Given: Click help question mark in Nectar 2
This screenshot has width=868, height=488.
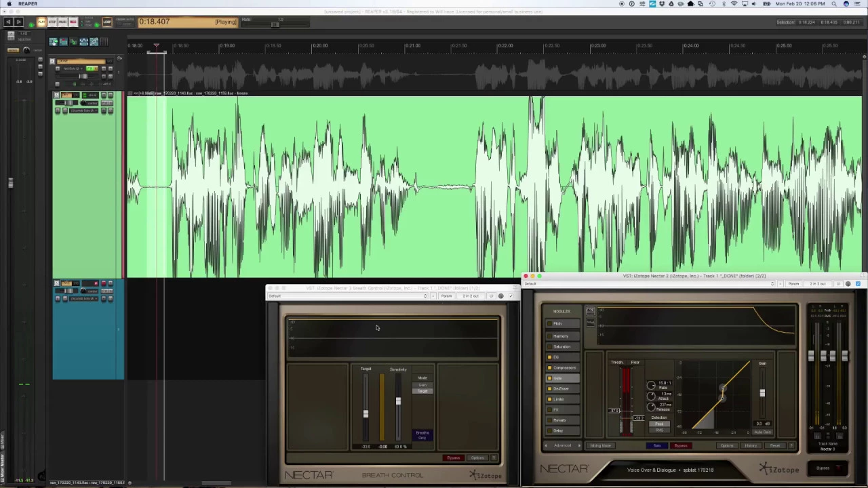Looking at the screenshot, I should tap(791, 445).
